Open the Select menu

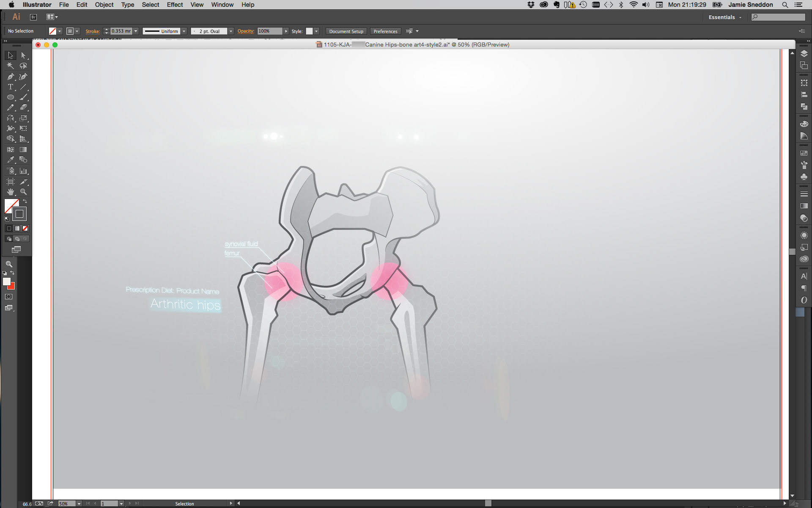[x=150, y=5]
